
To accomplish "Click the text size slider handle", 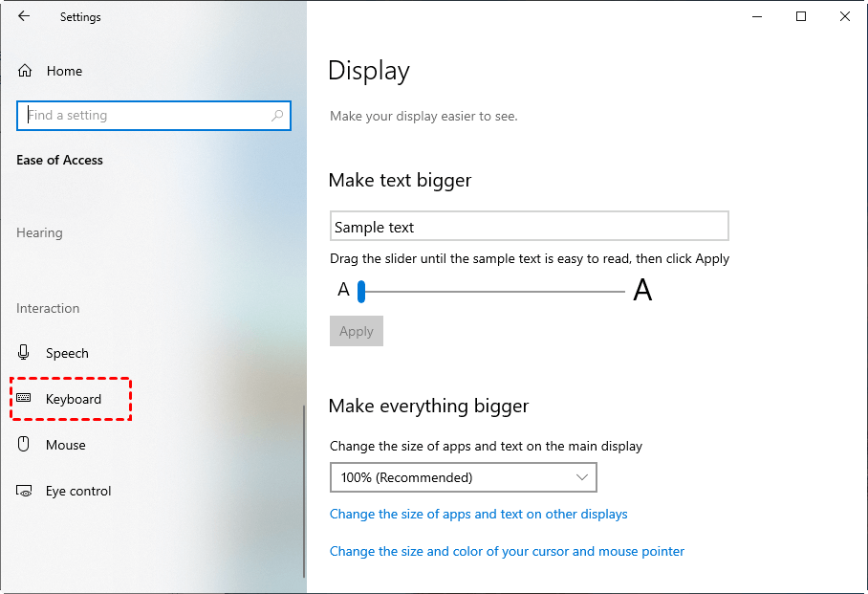I will pos(361,292).
